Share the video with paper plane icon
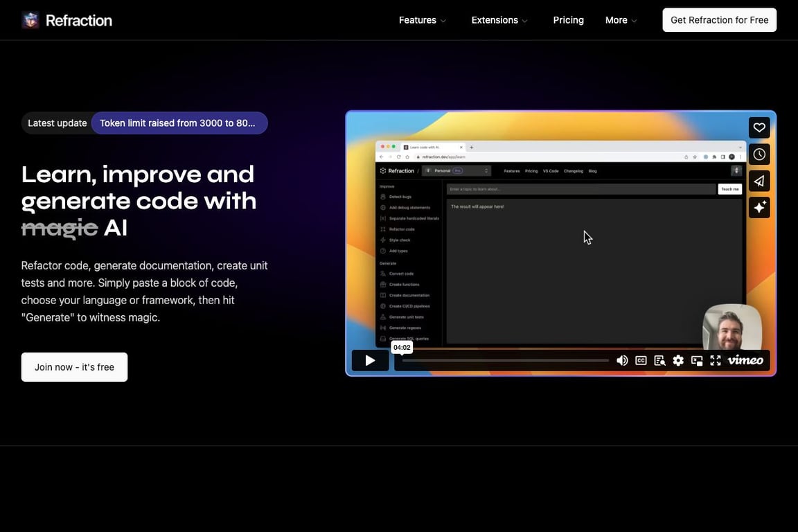This screenshot has height=532, width=798. (759, 181)
